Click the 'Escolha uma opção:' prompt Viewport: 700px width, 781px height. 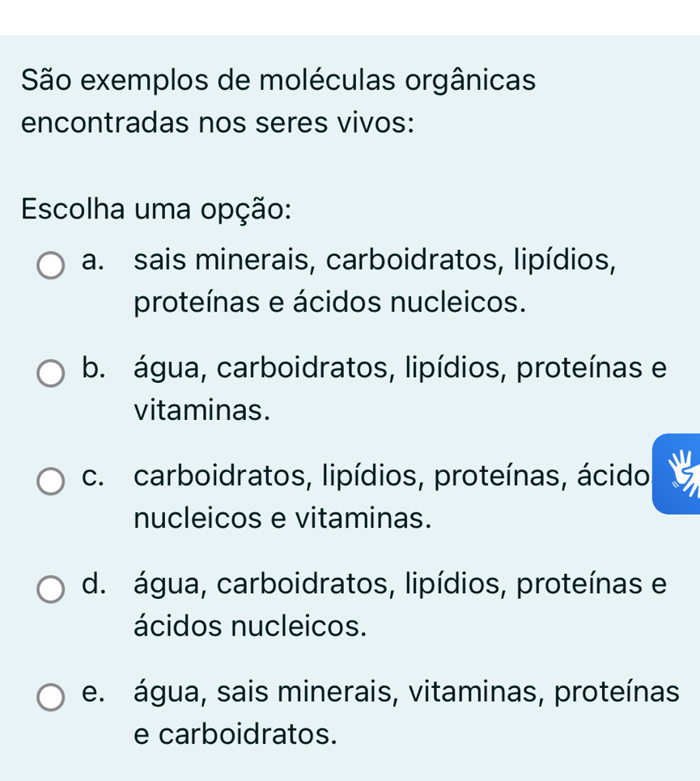pyautogui.click(x=156, y=209)
